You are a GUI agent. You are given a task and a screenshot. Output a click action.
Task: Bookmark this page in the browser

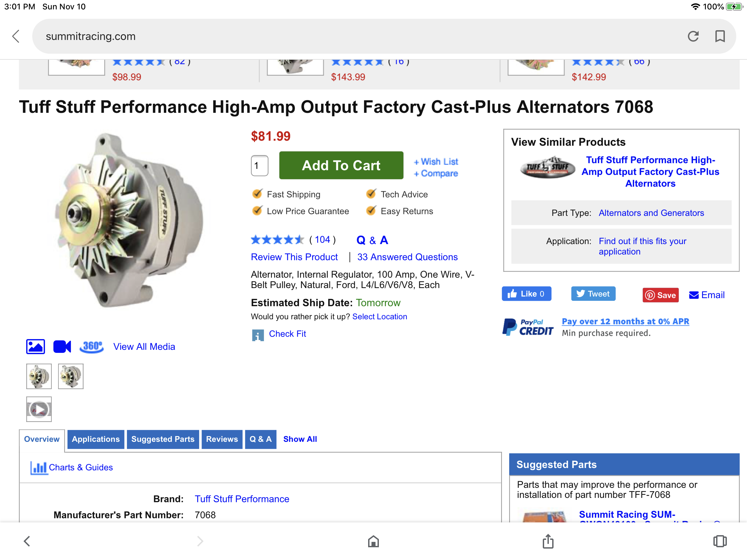click(720, 36)
